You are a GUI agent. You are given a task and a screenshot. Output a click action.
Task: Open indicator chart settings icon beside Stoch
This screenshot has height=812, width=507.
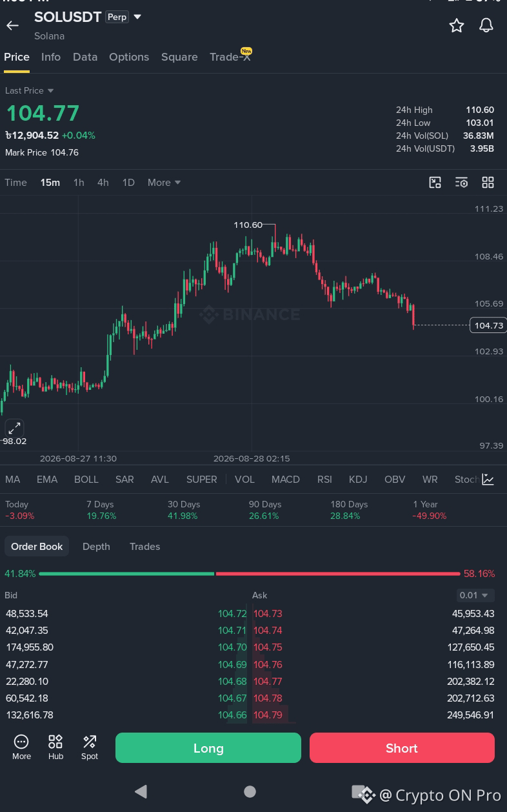pyautogui.click(x=488, y=480)
